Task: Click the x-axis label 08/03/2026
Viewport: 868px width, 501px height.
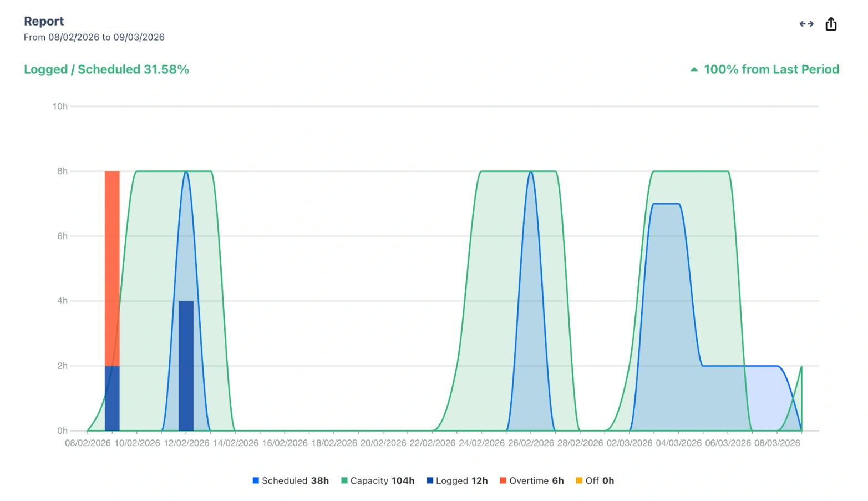Action: pyautogui.click(x=777, y=443)
